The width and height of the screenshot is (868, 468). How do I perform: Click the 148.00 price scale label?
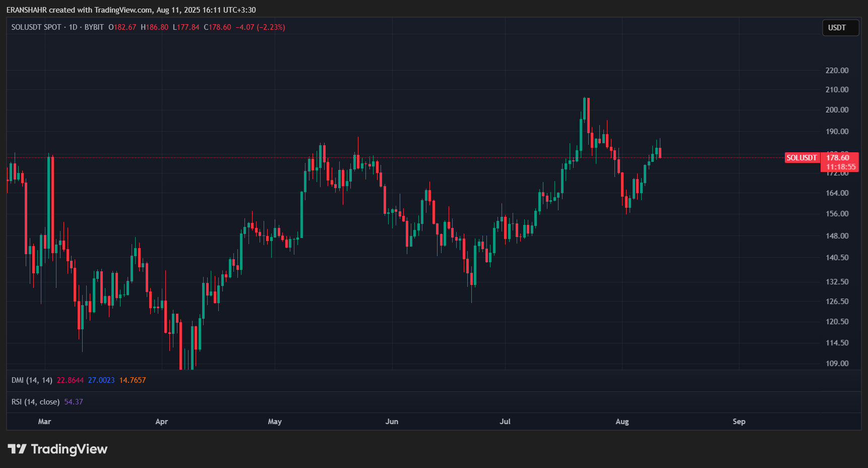[x=837, y=236]
